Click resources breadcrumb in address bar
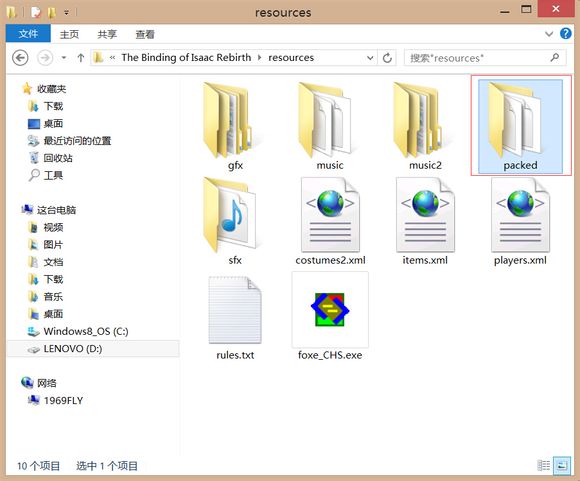The image size is (580, 481). pyautogui.click(x=291, y=58)
